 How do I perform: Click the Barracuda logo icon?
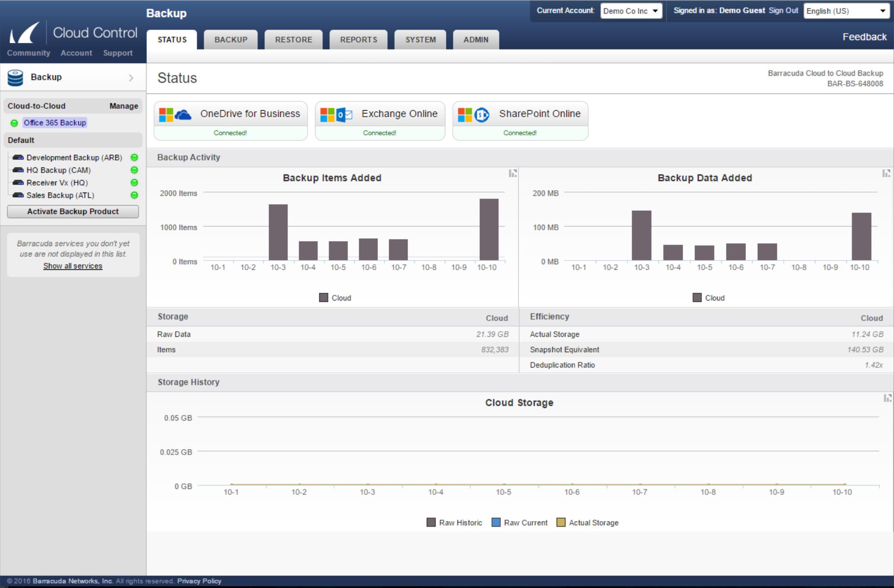pyautogui.click(x=25, y=33)
